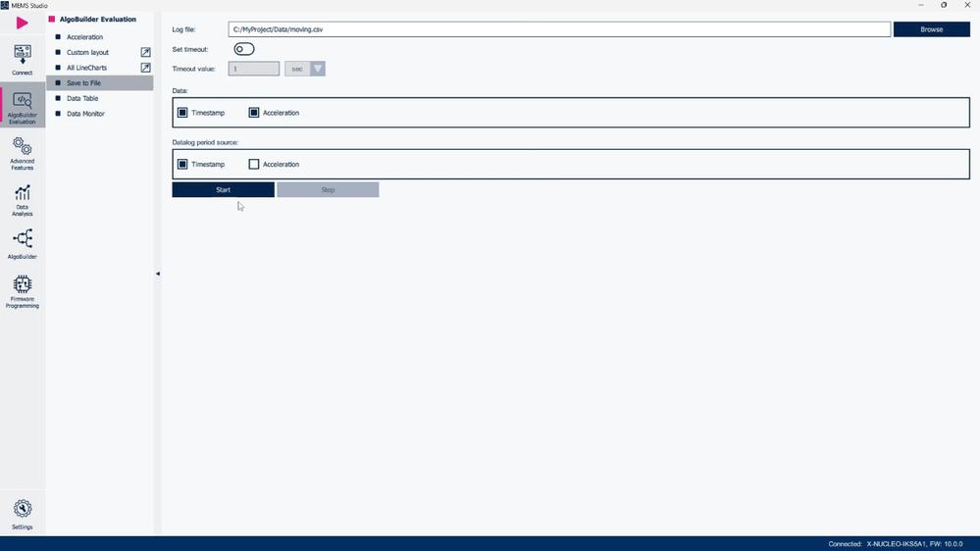The image size is (980, 551).
Task: Open the Data Analysis section
Action: pos(22,201)
